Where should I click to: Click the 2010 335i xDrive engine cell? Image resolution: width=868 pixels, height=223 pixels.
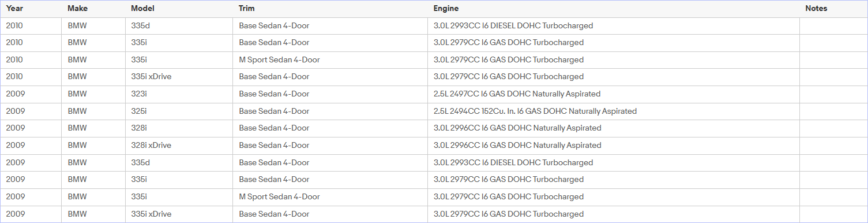click(613, 76)
